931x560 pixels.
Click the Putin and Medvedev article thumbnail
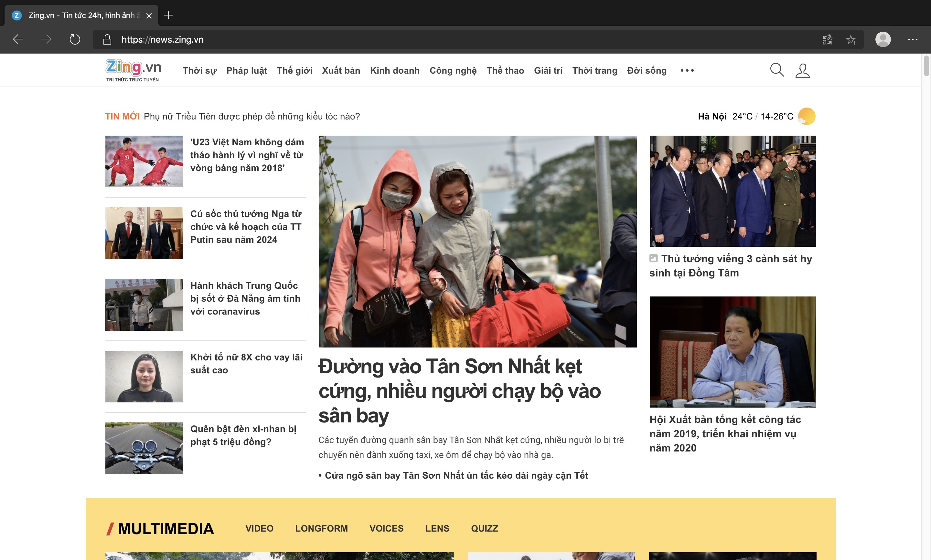tap(144, 233)
